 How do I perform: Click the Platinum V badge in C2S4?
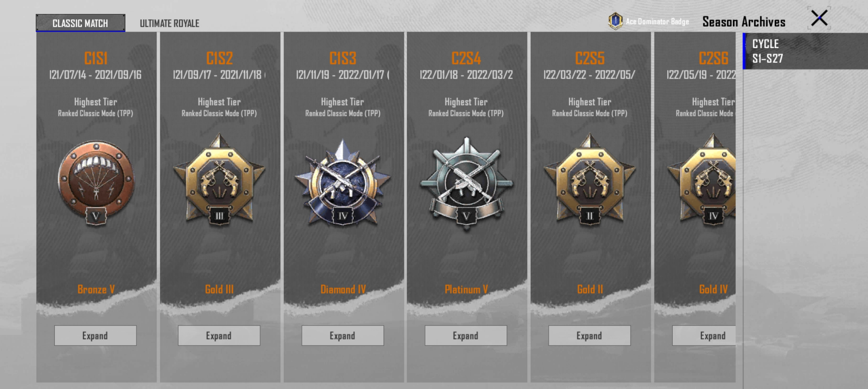(x=466, y=181)
